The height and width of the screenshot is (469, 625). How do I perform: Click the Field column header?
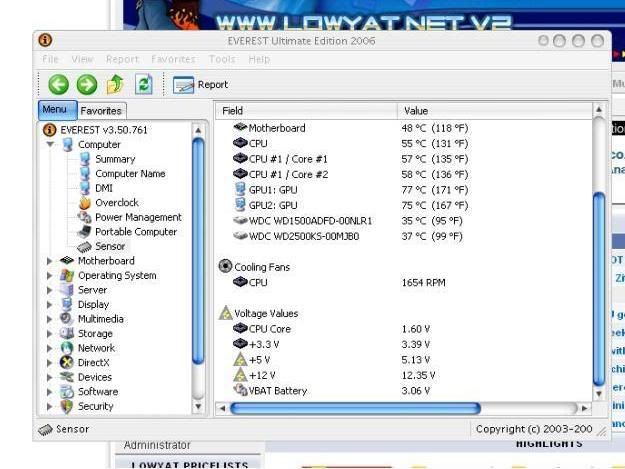tap(232, 111)
